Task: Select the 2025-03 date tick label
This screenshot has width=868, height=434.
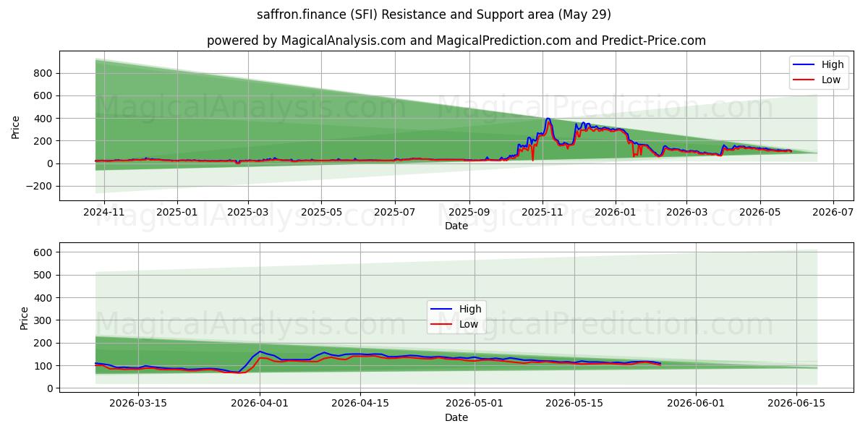Action: pos(248,213)
